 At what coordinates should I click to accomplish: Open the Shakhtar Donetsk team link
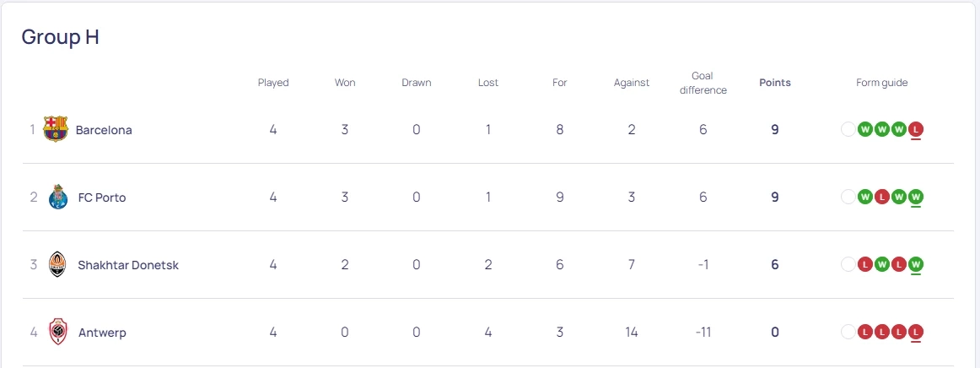pyautogui.click(x=128, y=265)
